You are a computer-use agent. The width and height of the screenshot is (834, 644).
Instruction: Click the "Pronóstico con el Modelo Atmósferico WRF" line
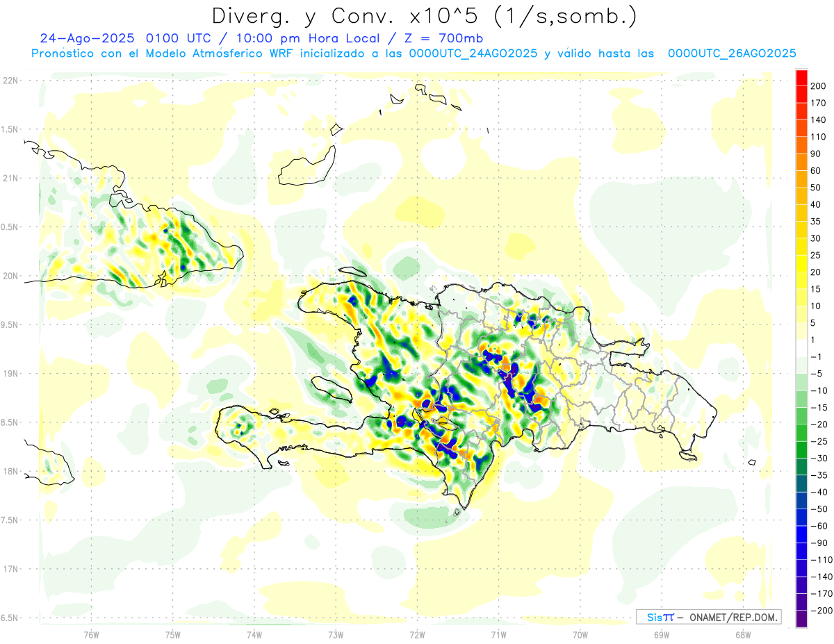pos(414,53)
